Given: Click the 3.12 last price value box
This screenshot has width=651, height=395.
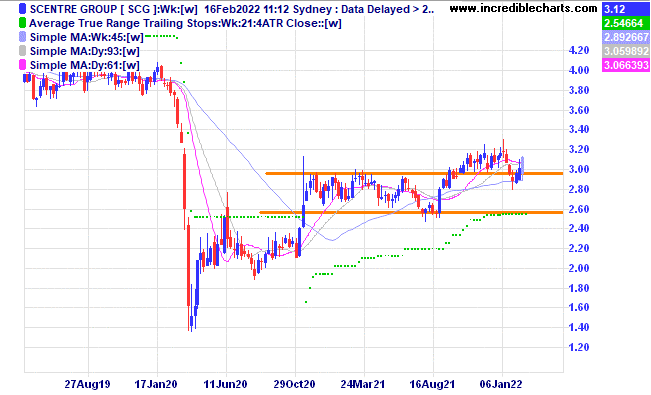Looking at the screenshot, I should point(626,9).
